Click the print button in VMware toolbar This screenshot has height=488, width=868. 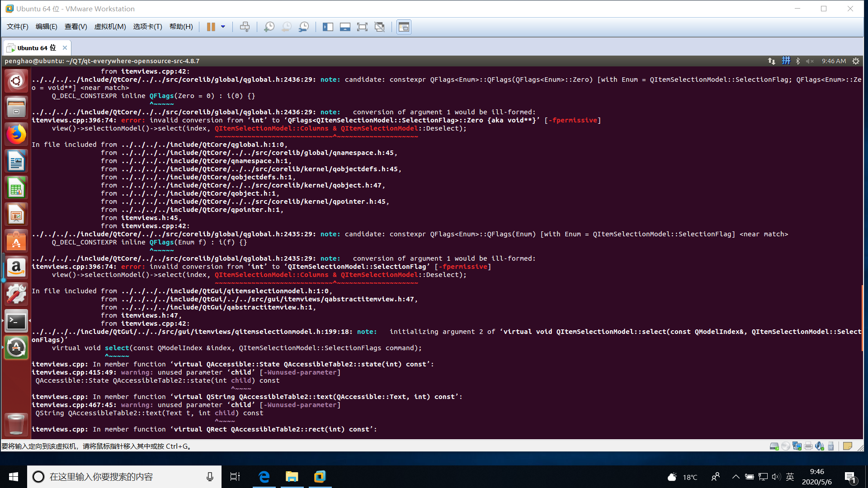(x=245, y=27)
